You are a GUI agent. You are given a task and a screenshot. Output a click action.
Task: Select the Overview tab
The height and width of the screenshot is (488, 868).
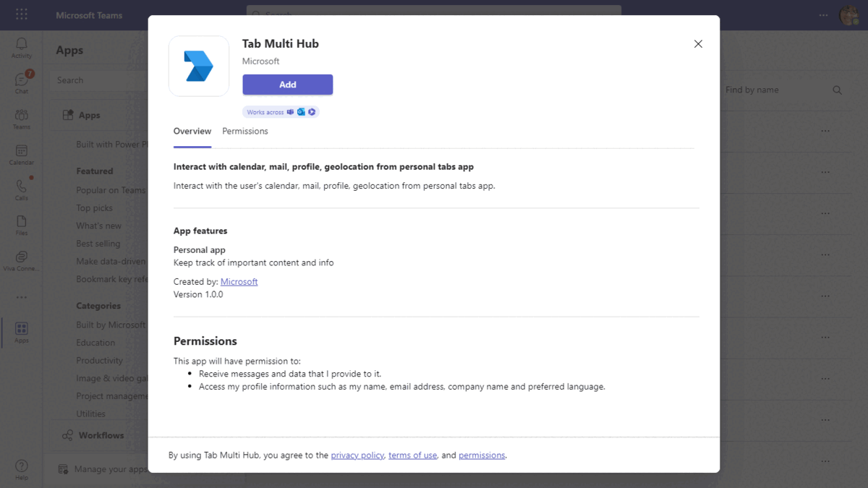pyautogui.click(x=192, y=131)
